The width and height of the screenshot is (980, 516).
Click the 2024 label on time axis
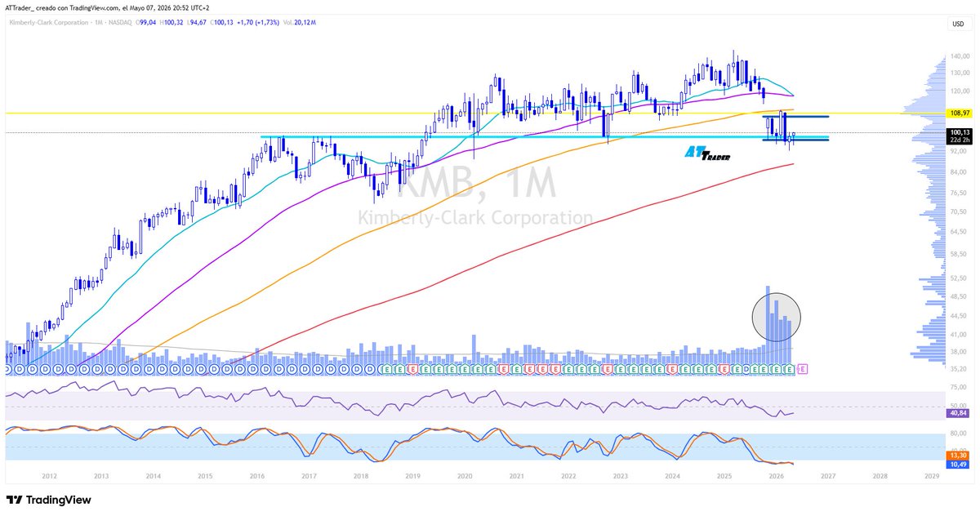673,475
